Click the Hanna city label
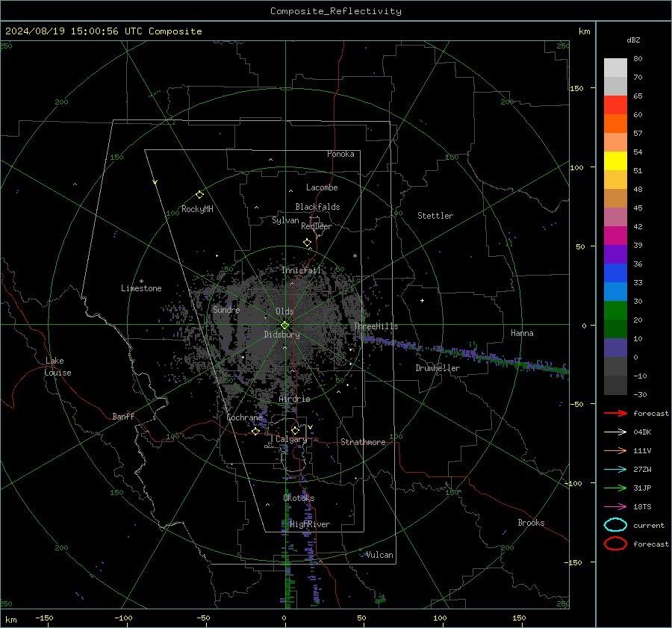The height and width of the screenshot is (628, 672). point(522,333)
